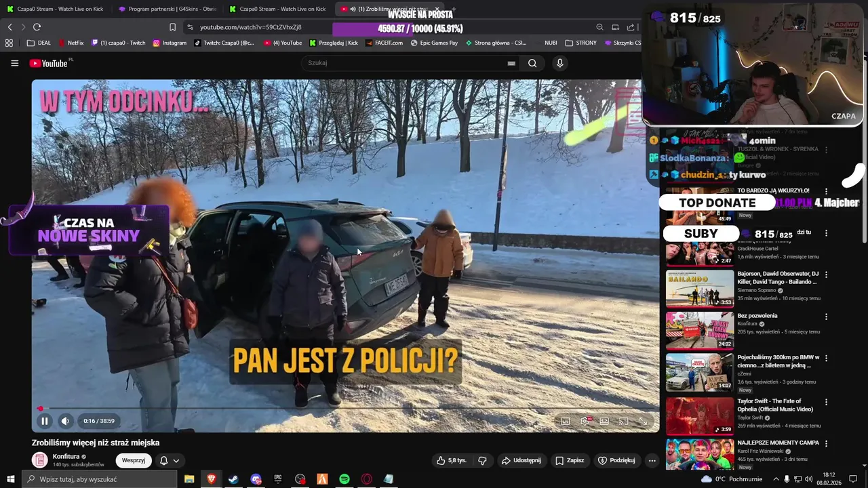Open the Windows notification center icon

[853, 479]
